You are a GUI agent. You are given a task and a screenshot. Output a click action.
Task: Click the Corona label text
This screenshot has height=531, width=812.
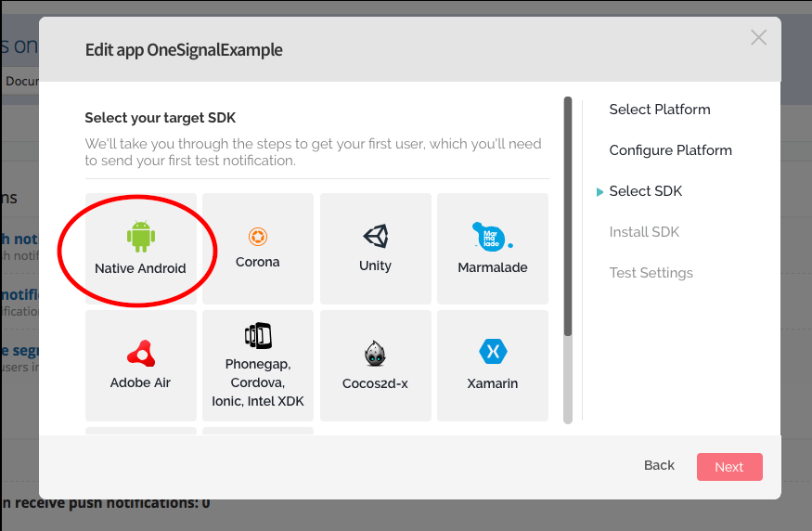click(x=257, y=262)
